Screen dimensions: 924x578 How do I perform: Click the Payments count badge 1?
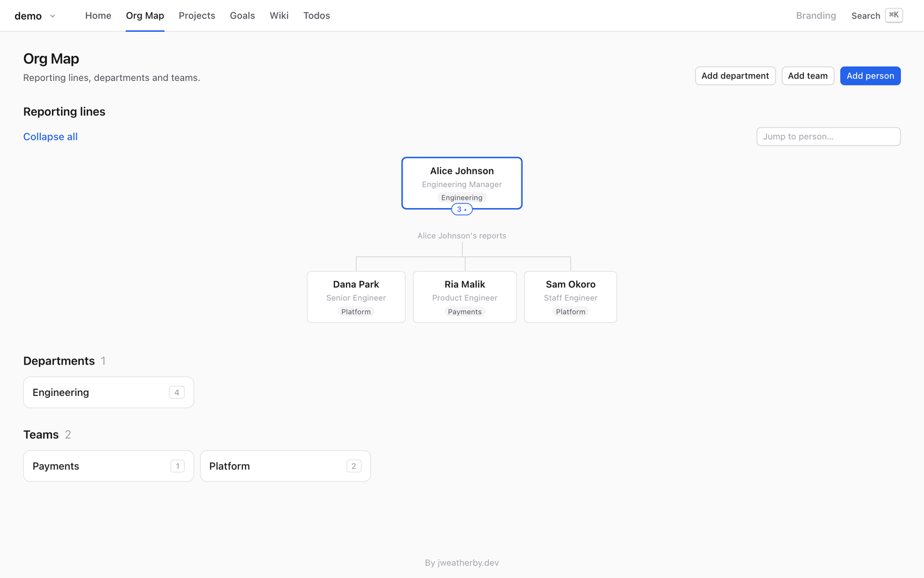point(177,466)
